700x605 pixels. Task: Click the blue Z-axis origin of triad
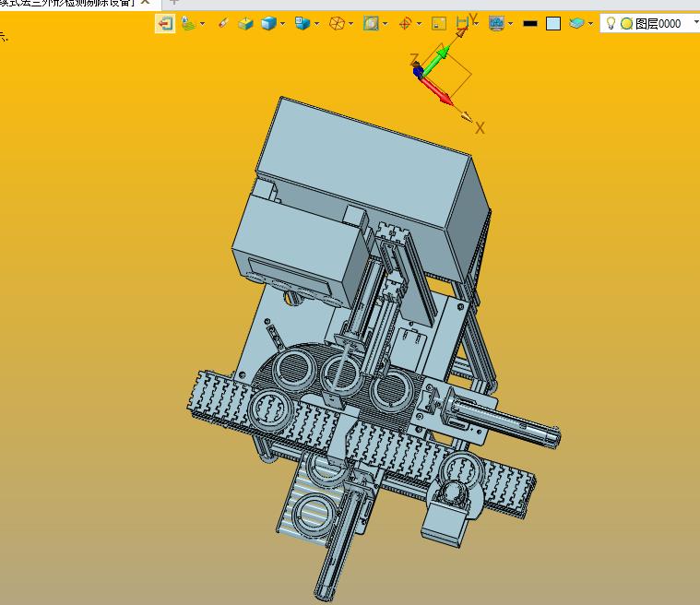418,70
